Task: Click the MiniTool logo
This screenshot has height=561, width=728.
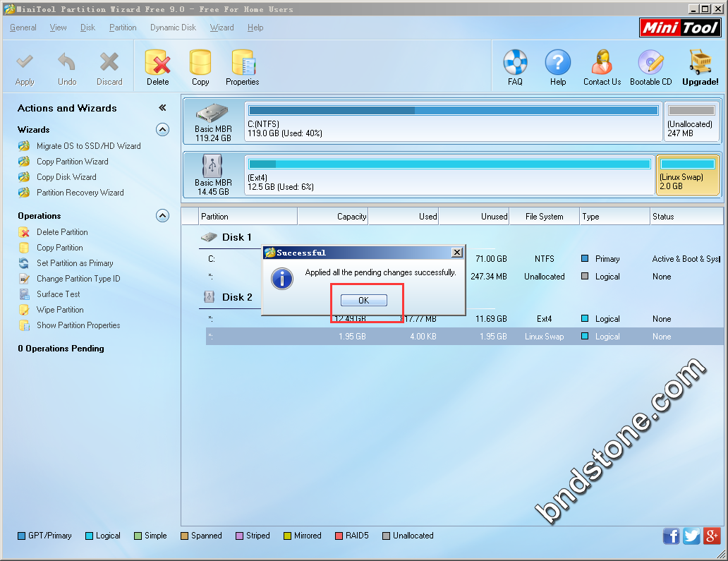Action: 680,28
